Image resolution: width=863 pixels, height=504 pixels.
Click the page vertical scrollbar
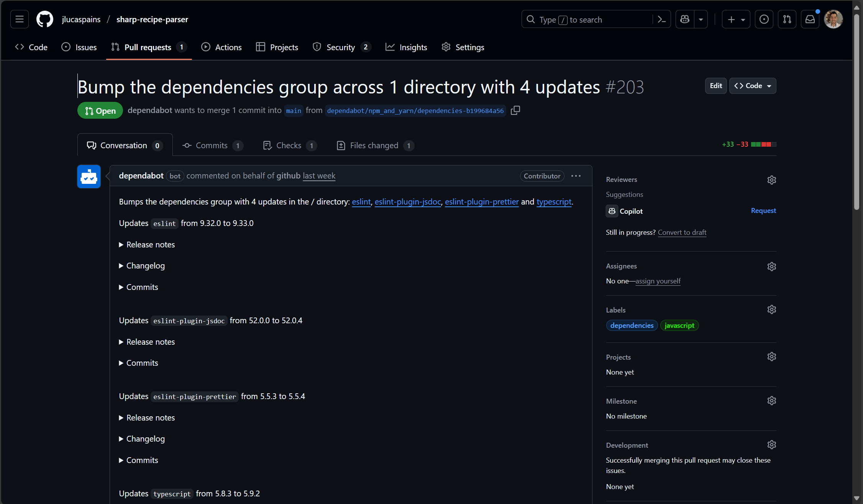(857, 111)
